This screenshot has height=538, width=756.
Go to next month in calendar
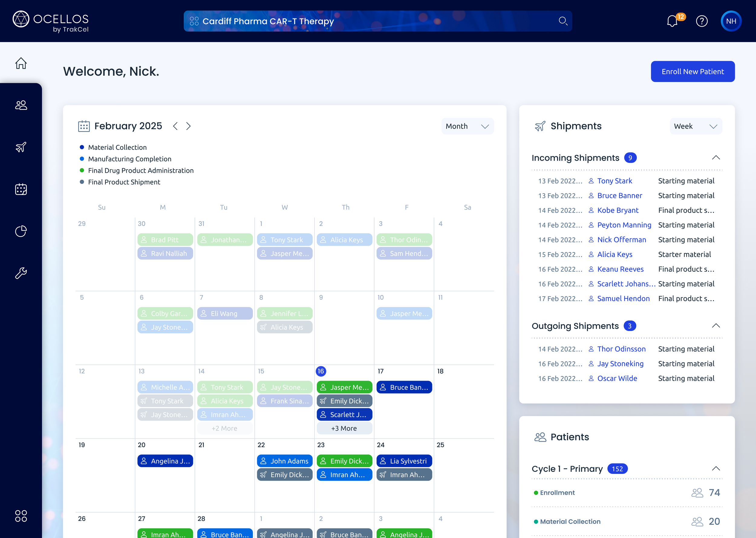tap(188, 126)
